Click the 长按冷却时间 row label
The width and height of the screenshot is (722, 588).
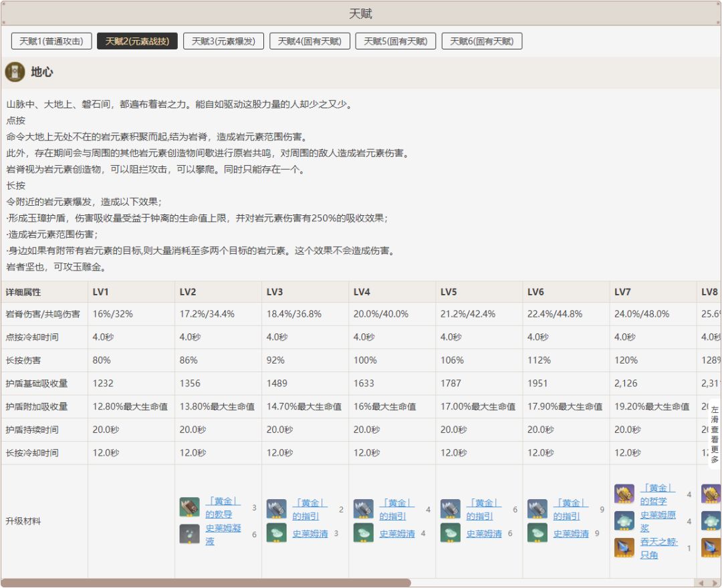click(x=32, y=453)
